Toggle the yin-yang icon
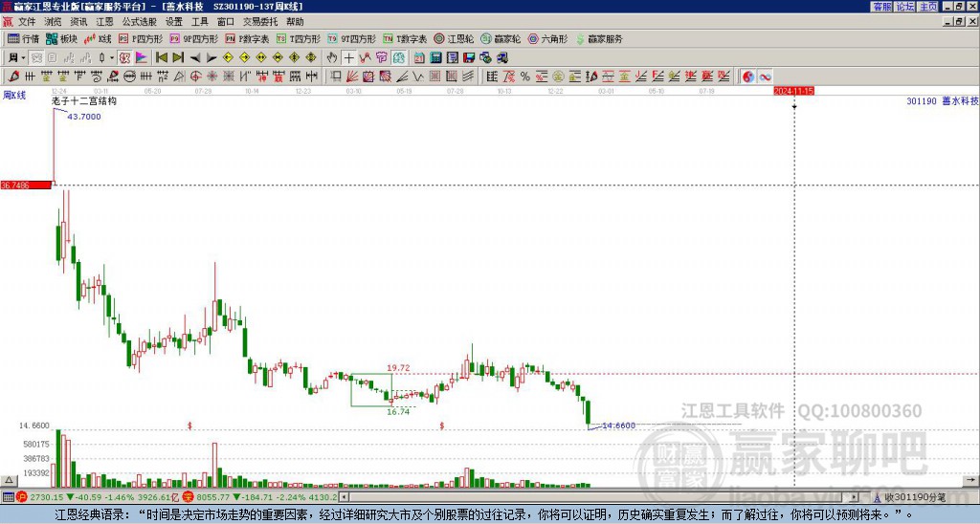Screen dimensions: 980x524 pyautogui.click(x=748, y=76)
